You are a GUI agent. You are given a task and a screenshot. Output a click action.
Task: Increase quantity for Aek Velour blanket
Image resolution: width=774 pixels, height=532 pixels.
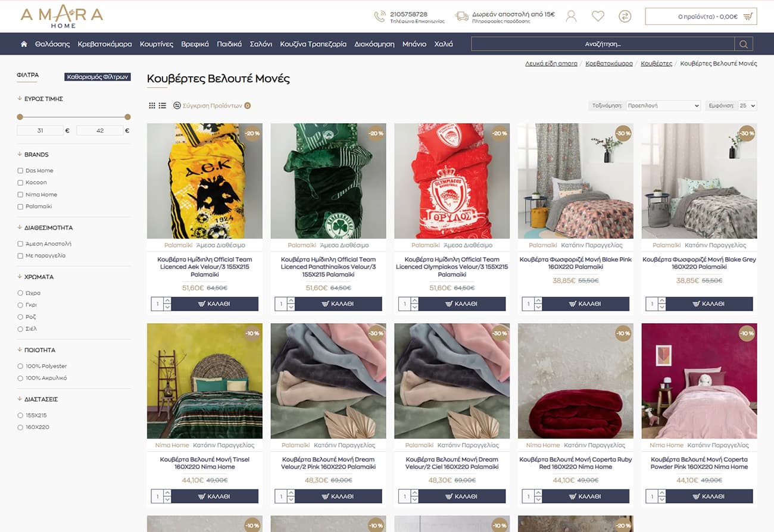(167, 301)
